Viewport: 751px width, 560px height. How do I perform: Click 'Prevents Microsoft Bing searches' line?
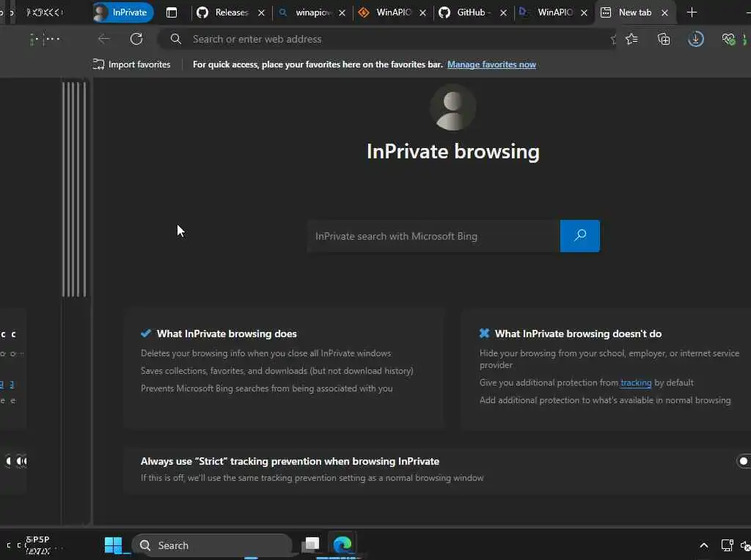[267, 388]
